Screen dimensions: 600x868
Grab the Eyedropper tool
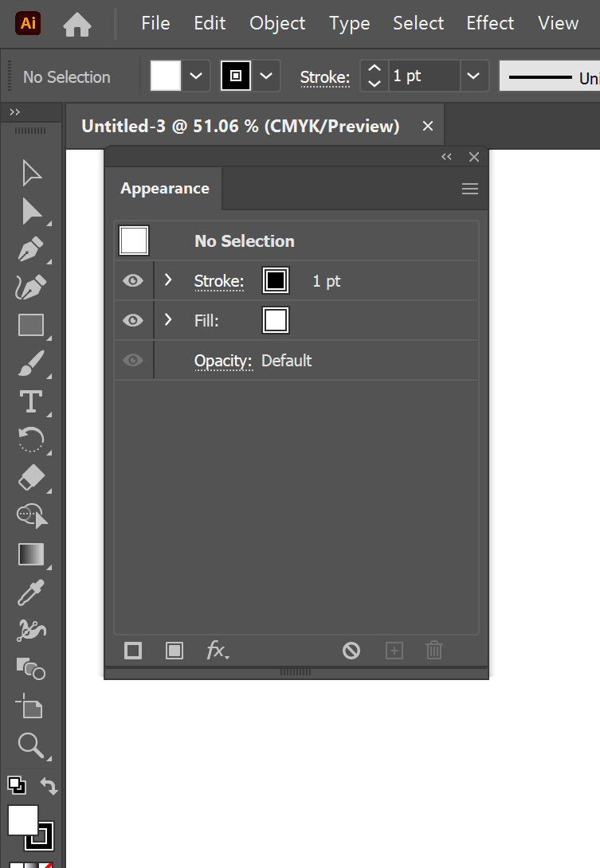[30, 592]
